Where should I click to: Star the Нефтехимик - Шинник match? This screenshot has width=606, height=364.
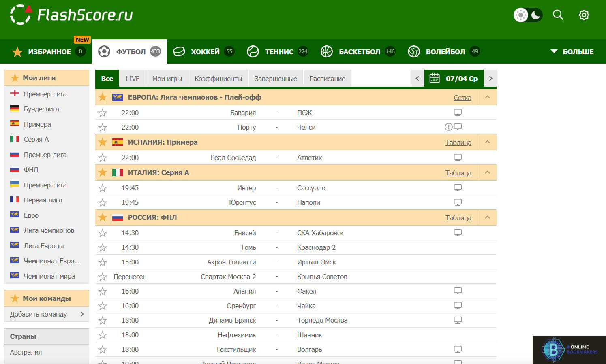[103, 335]
